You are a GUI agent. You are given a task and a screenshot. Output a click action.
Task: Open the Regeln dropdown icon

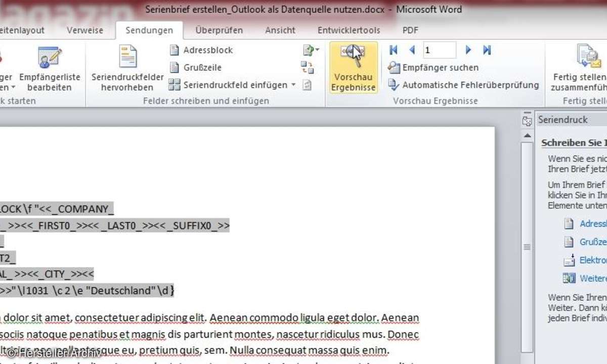click(x=311, y=50)
